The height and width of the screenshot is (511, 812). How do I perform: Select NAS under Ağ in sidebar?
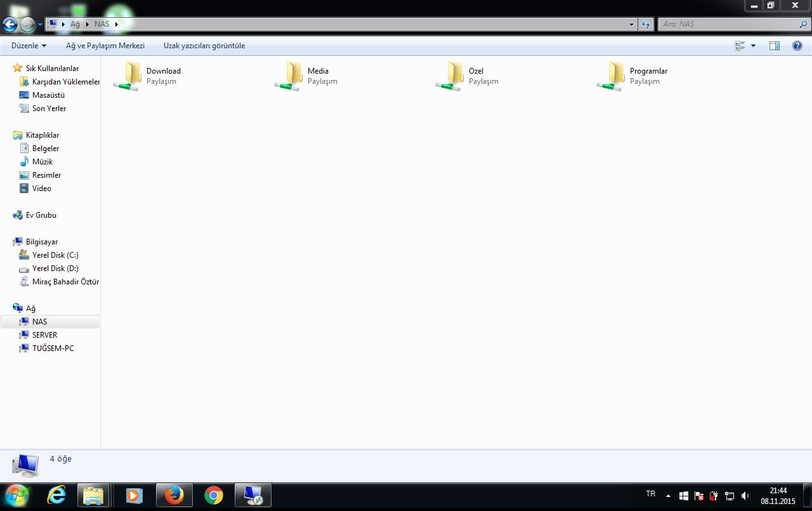50,322
